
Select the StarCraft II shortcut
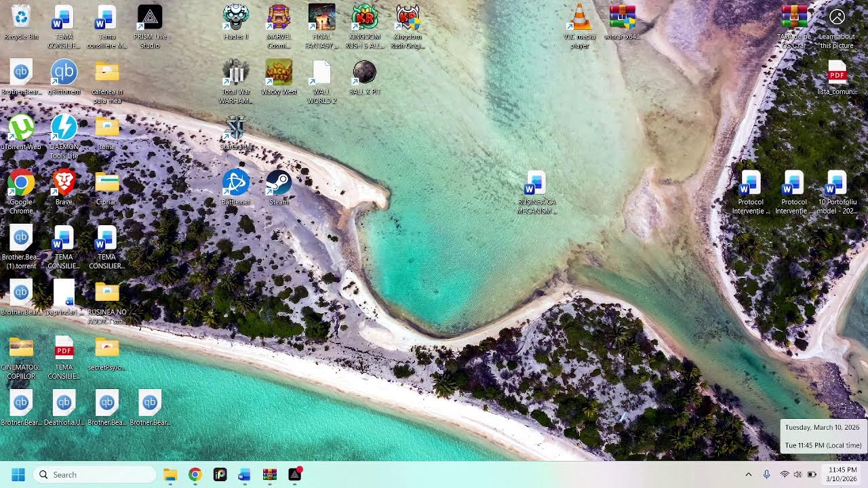(236, 133)
